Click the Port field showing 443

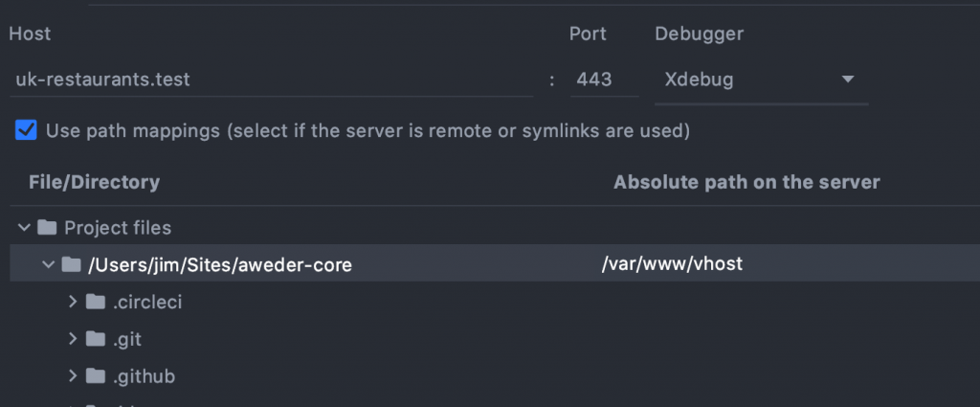[x=605, y=80]
